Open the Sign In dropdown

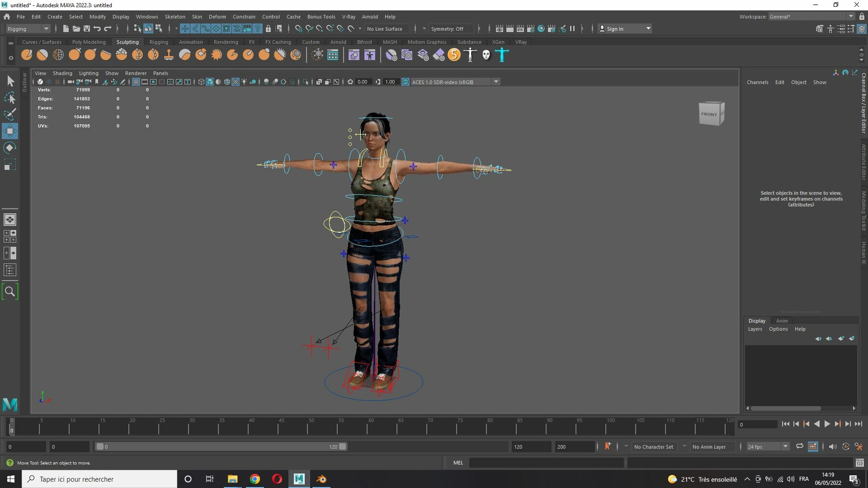[x=625, y=29]
